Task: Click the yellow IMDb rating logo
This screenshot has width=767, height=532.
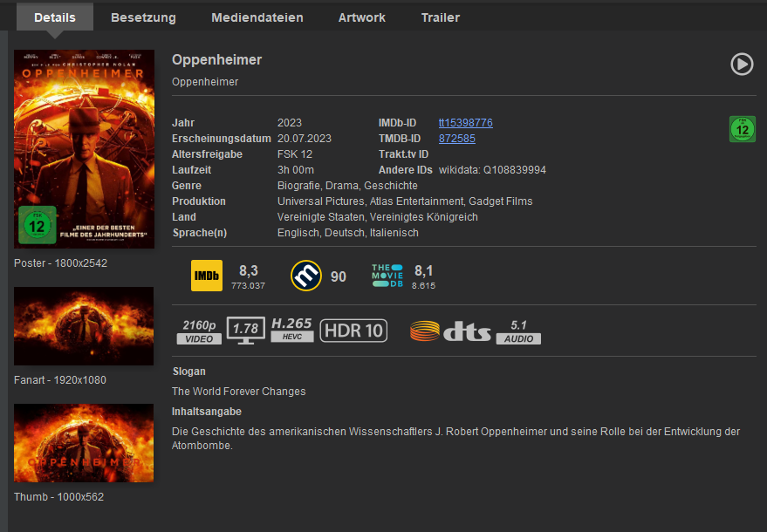Action: (207, 276)
